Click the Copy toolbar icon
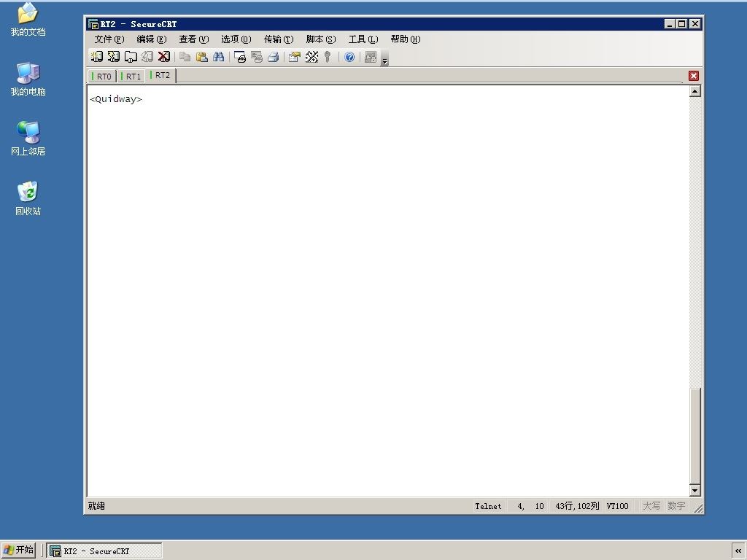 pyautogui.click(x=185, y=57)
